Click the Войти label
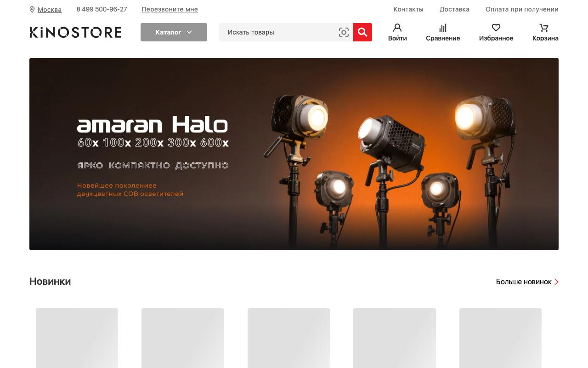The width and height of the screenshot is (588, 368). point(397,38)
